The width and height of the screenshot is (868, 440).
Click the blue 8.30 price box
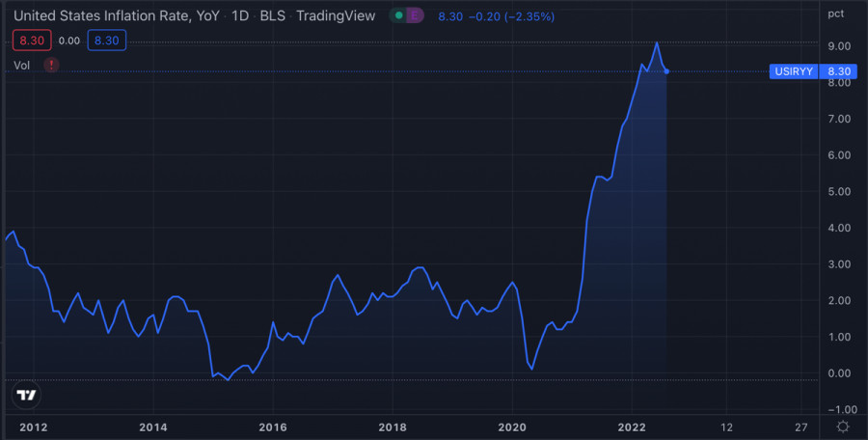[x=106, y=41]
